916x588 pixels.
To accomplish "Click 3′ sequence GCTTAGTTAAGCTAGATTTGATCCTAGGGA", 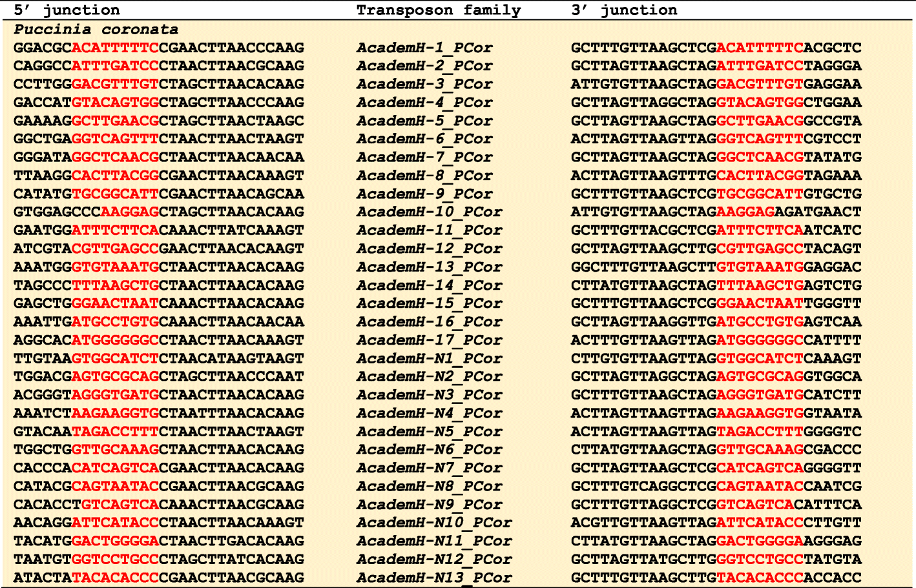I will pos(716,66).
